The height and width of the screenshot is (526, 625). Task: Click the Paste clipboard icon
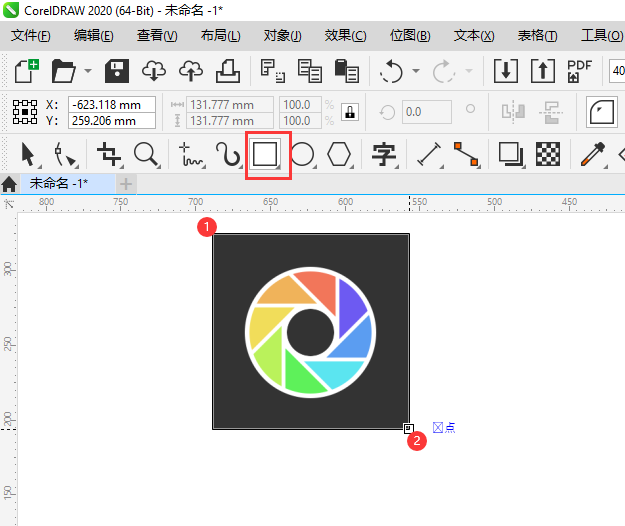pyautogui.click(x=347, y=71)
